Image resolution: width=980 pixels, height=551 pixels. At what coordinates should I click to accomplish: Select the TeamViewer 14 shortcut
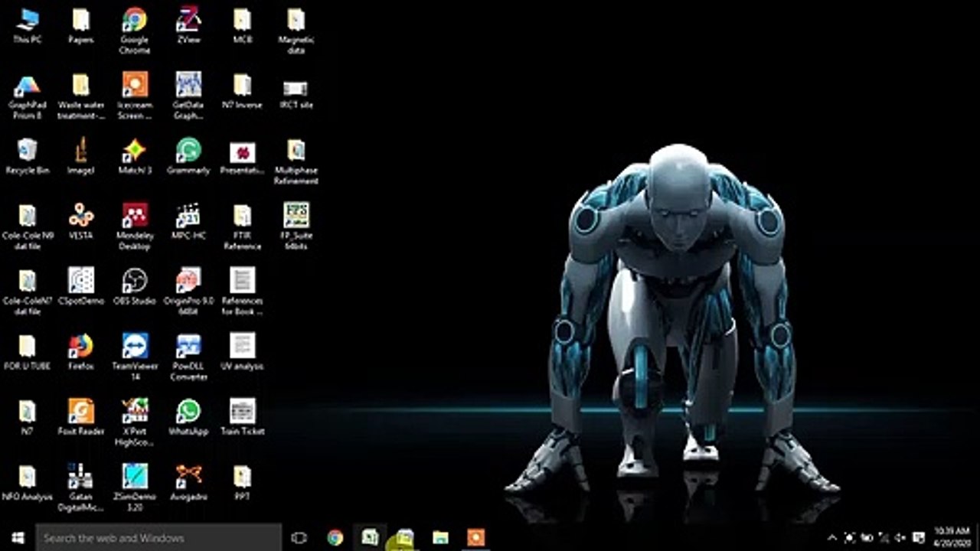135,357
